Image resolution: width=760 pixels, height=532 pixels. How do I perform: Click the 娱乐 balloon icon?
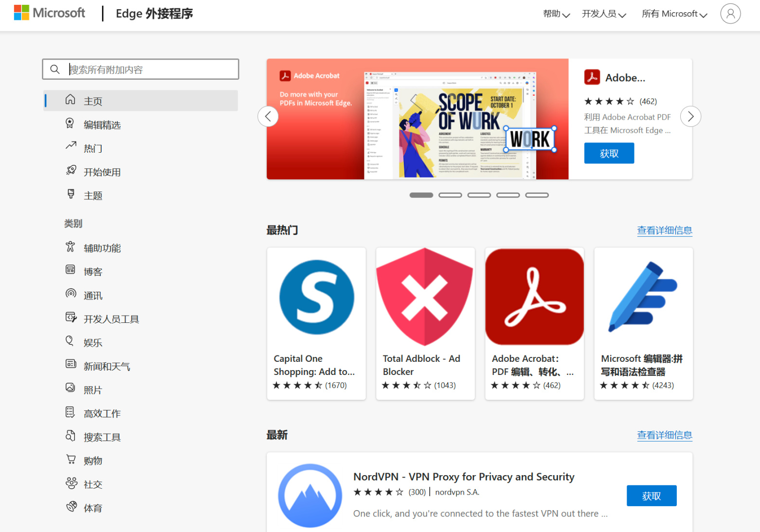70,341
